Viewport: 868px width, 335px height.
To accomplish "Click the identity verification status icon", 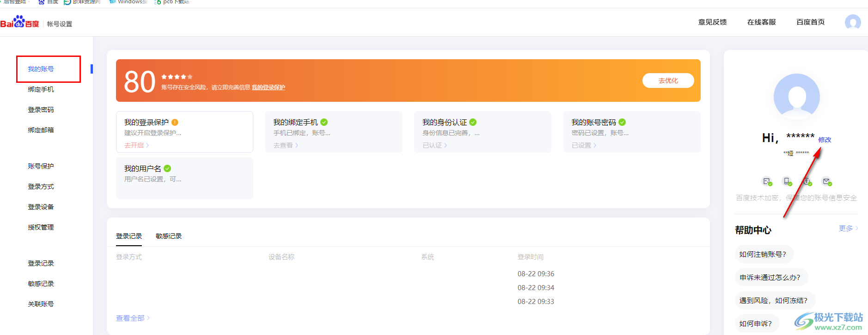I will (x=767, y=181).
